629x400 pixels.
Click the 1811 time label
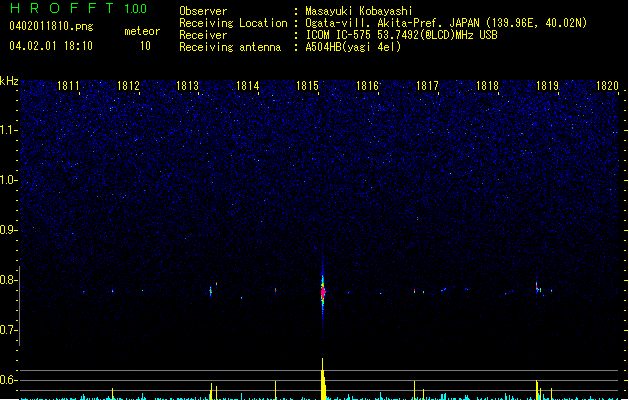68,86
